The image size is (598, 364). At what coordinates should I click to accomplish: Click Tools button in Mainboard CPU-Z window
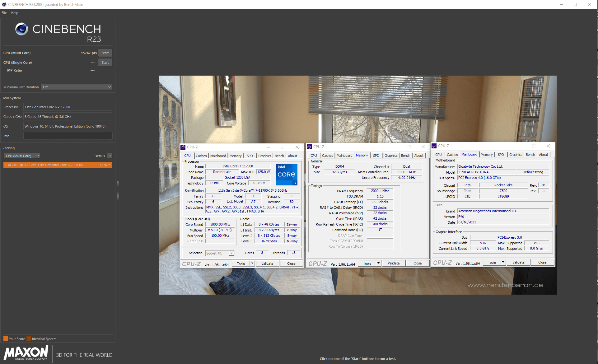pyautogui.click(x=492, y=262)
